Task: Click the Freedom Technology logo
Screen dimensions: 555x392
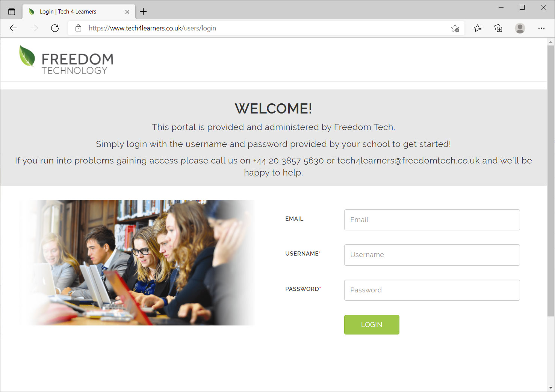Action: [66, 60]
